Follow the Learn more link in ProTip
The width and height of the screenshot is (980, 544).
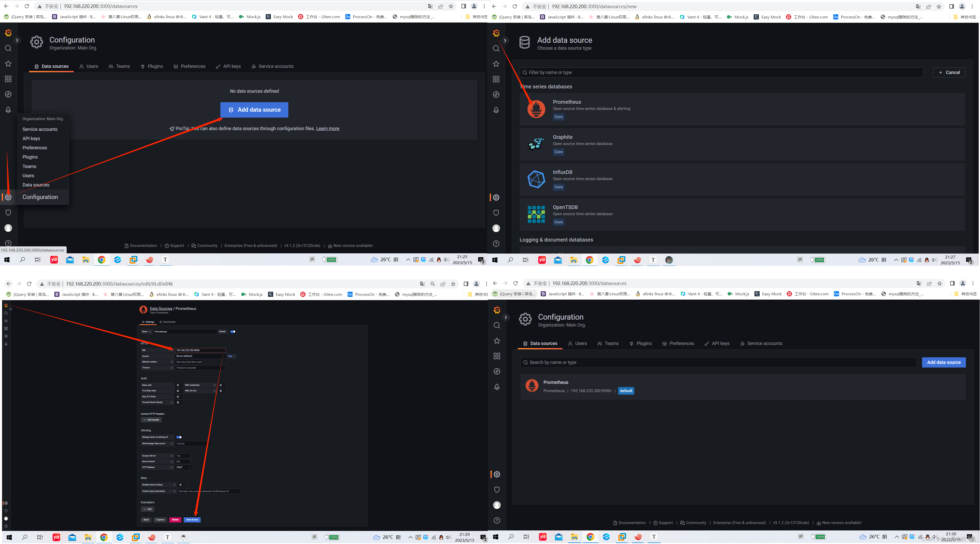tap(327, 129)
